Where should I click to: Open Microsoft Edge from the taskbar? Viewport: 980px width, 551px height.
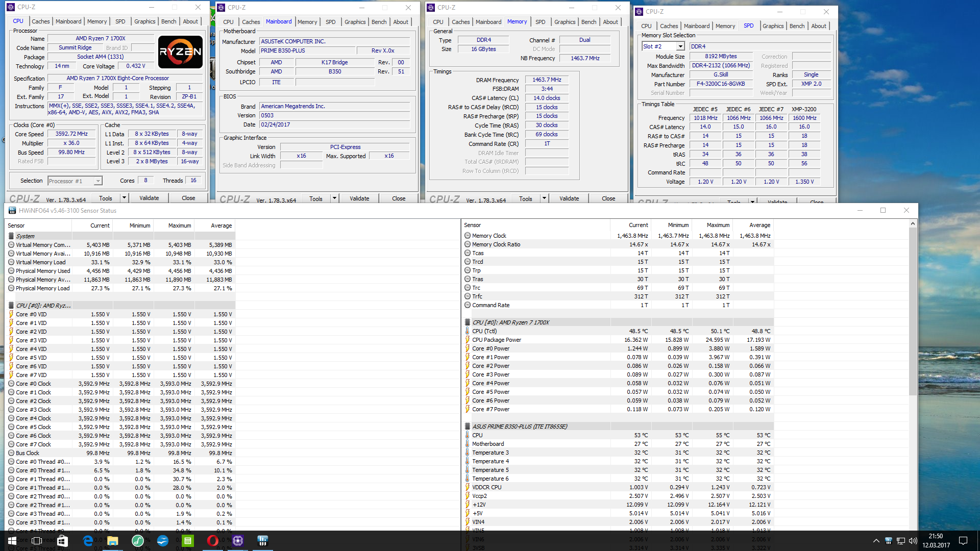pyautogui.click(x=88, y=540)
